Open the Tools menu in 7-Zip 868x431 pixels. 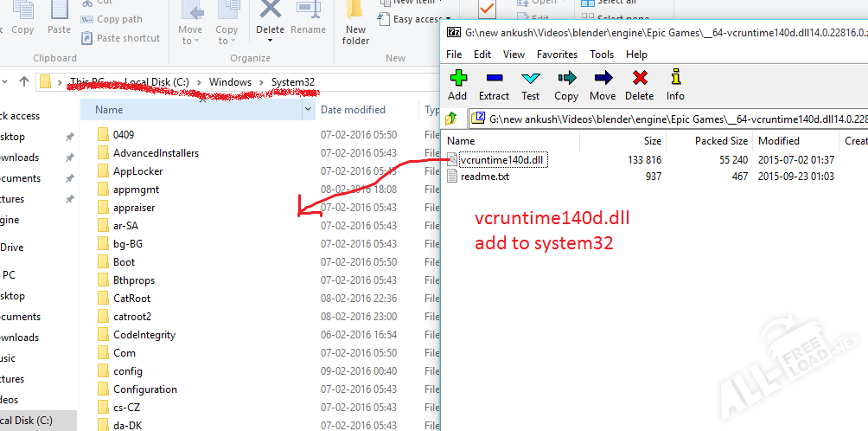coord(602,55)
